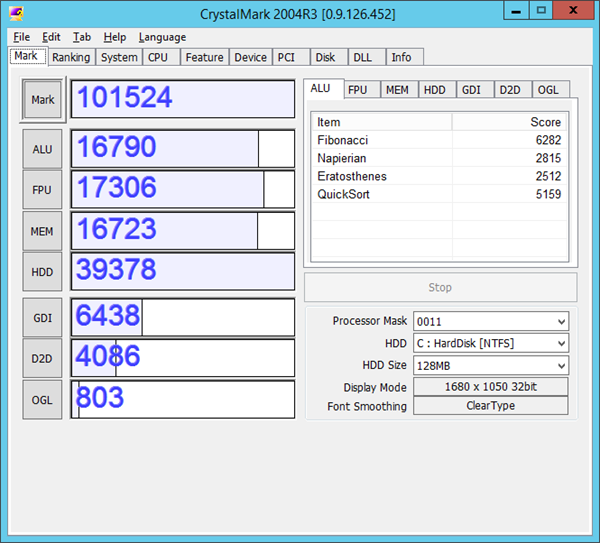The width and height of the screenshot is (600, 543).
Task: Click the total Mark score 101524
Action: click(x=183, y=99)
